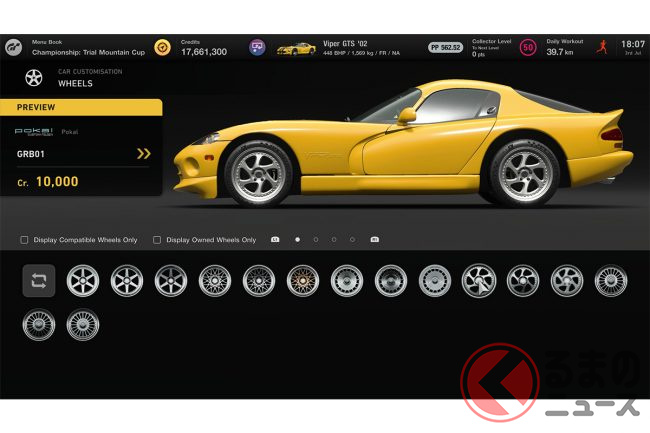Enable Display Compatible Wheels Only
The image size is (650, 433).
25,240
